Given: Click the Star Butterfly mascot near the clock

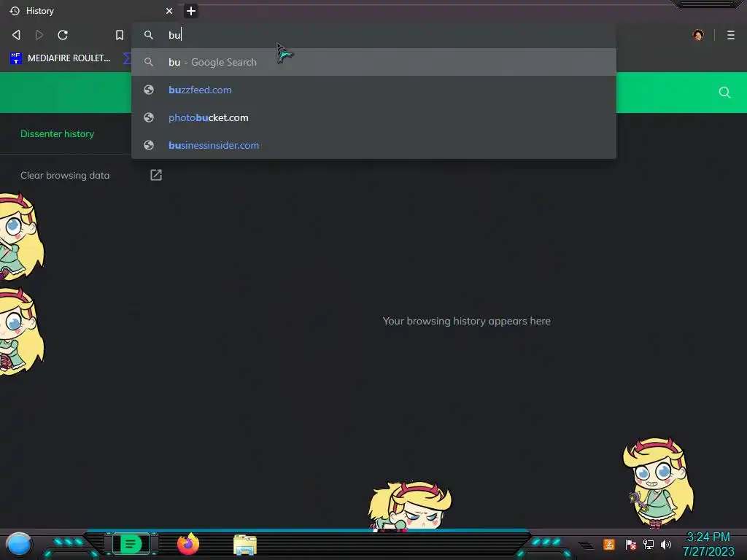Looking at the screenshot, I should click(659, 483).
